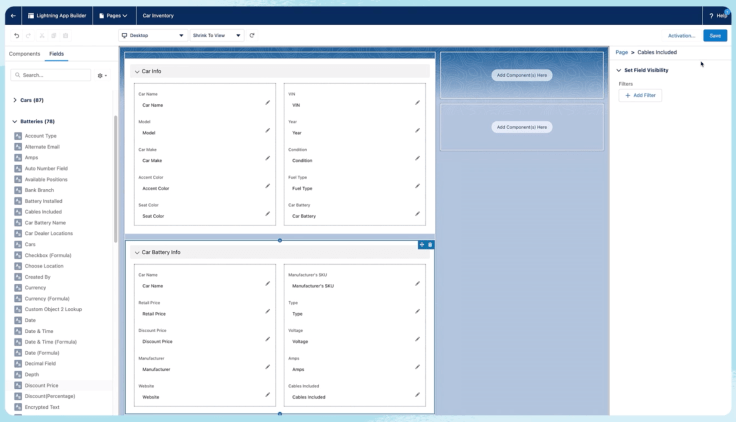Select the Custom Object 2 Lookup field
The height and width of the screenshot is (422, 736).
[x=53, y=309]
